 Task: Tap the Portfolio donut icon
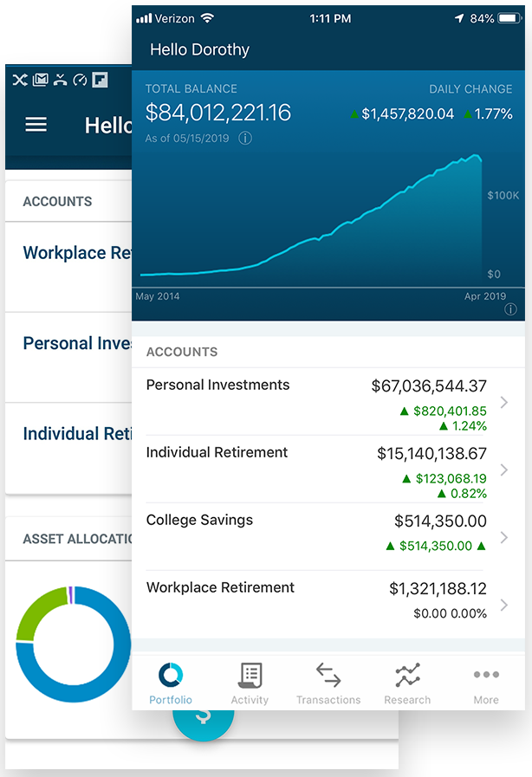(171, 675)
